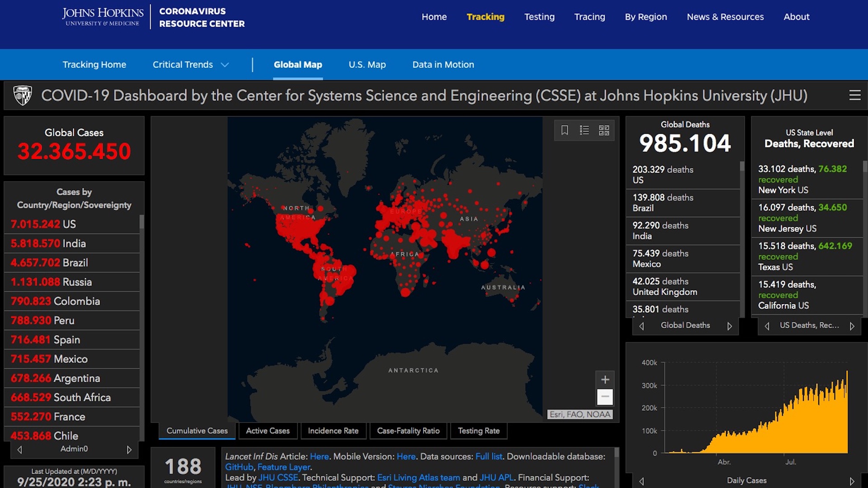The height and width of the screenshot is (488, 868).
Task: Open the U.S. Map tab
Action: tap(367, 65)
